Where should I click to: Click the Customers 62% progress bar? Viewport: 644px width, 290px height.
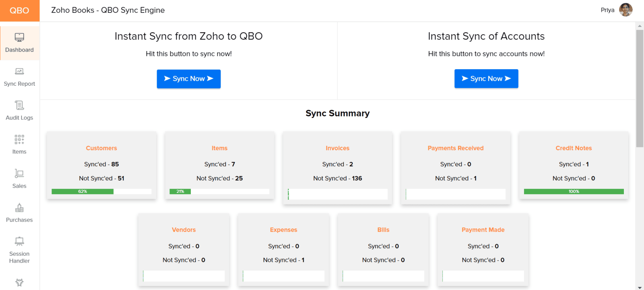101,192
